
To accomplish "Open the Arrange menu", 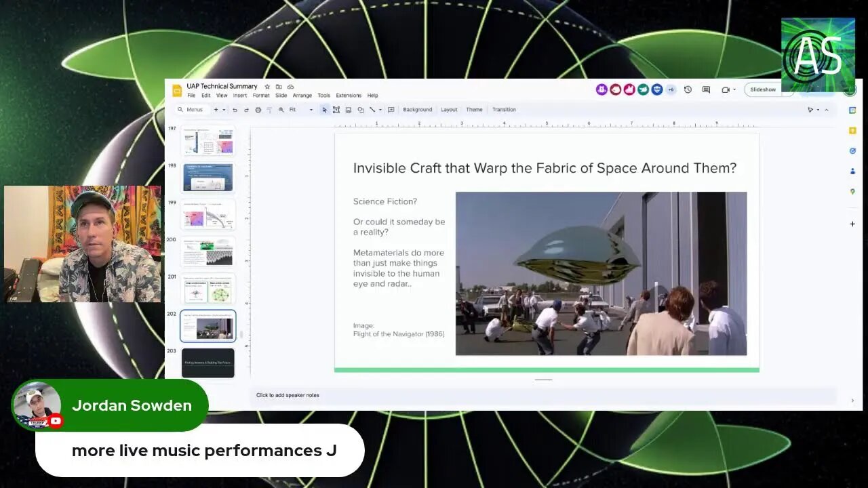I will pos(302,96).
